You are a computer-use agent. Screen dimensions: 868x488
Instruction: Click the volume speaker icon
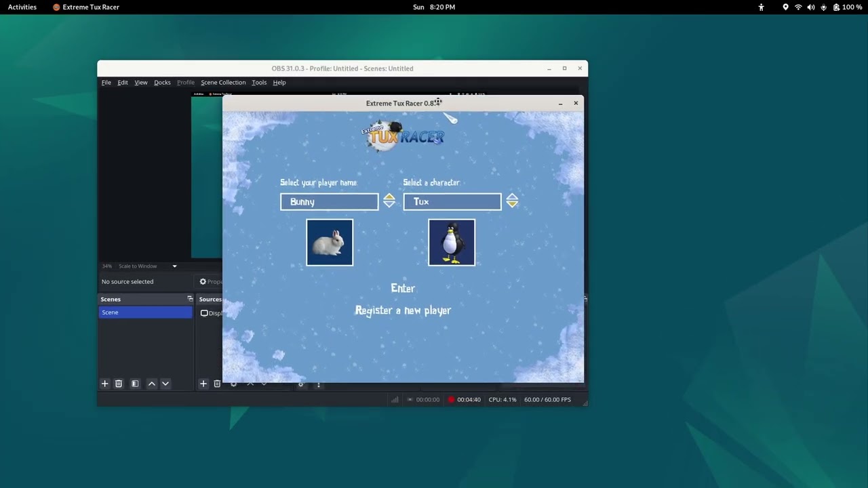[x=811, y=7]
